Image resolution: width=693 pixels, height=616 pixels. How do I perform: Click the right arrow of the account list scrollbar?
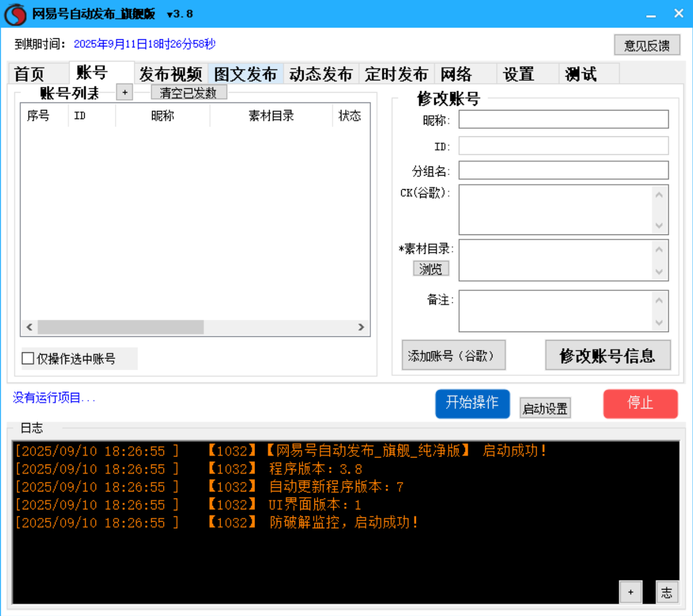click(x=360, y=327)
